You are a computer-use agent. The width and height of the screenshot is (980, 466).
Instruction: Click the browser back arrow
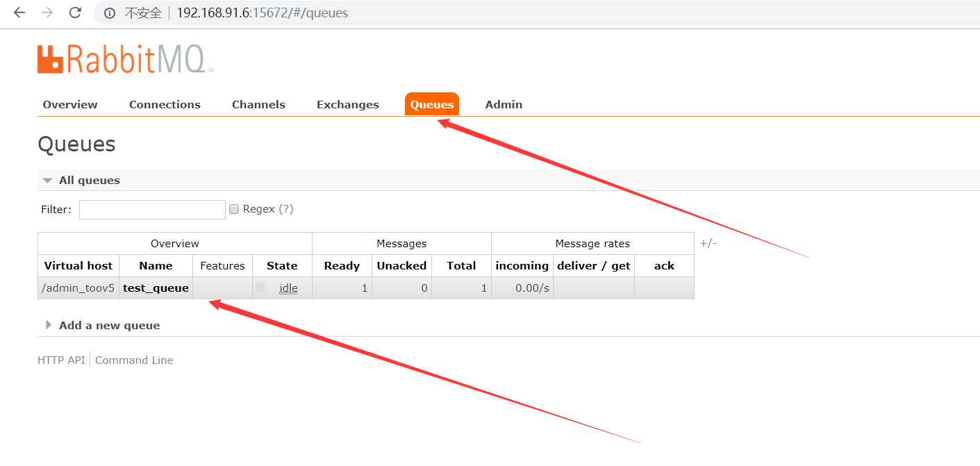(19, 13)
